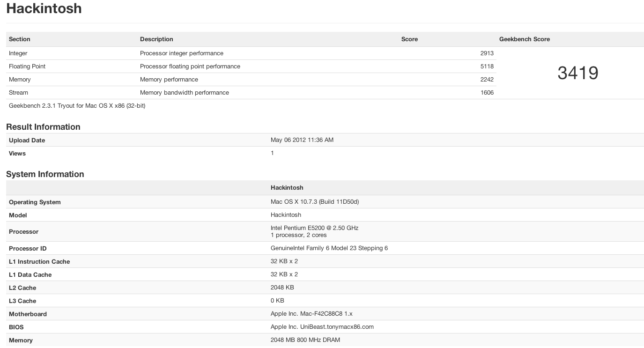
Task: Click the Section column header
Action: tap(20, 39)
